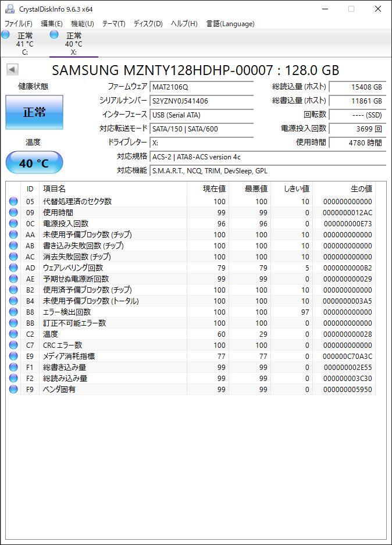Click status orb for drive X:
This screenshot has height=545, width=392.
[54, 35]
